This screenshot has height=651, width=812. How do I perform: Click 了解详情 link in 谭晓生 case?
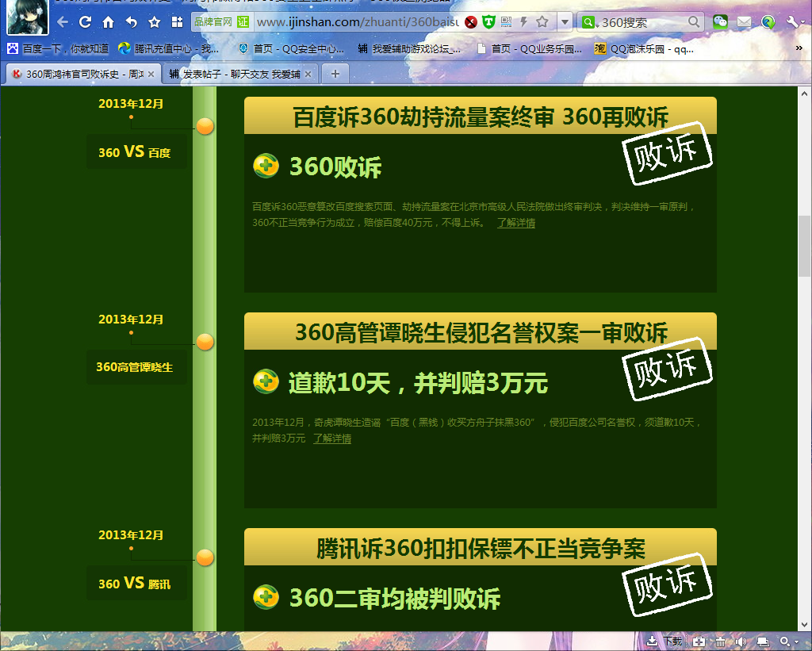(332, 438)
